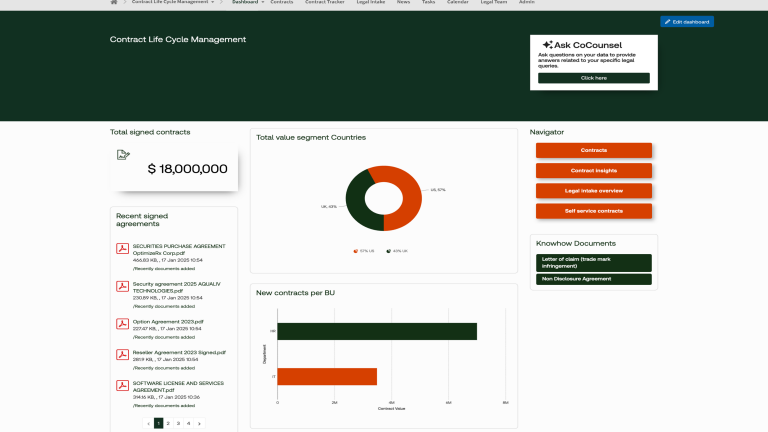
Task: Click PDF icon for Securities Purchase Agreement
Action: click(123, 250)
